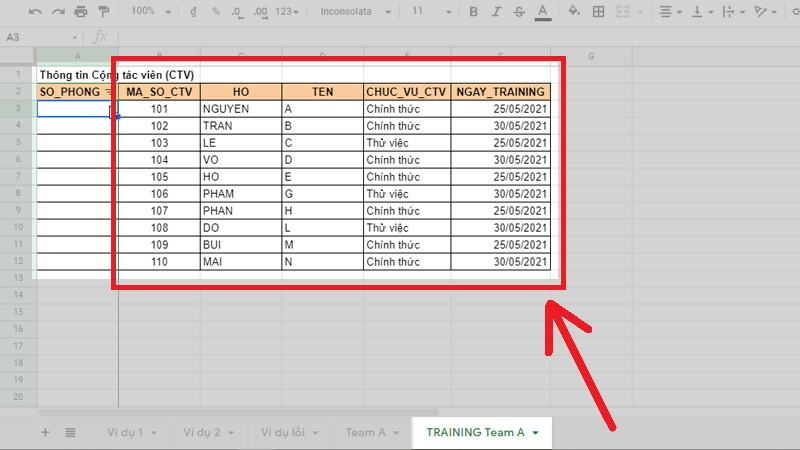Screen dimensions: 800x450
Task: Toggle strikethrough formatting
Action: 519,12
